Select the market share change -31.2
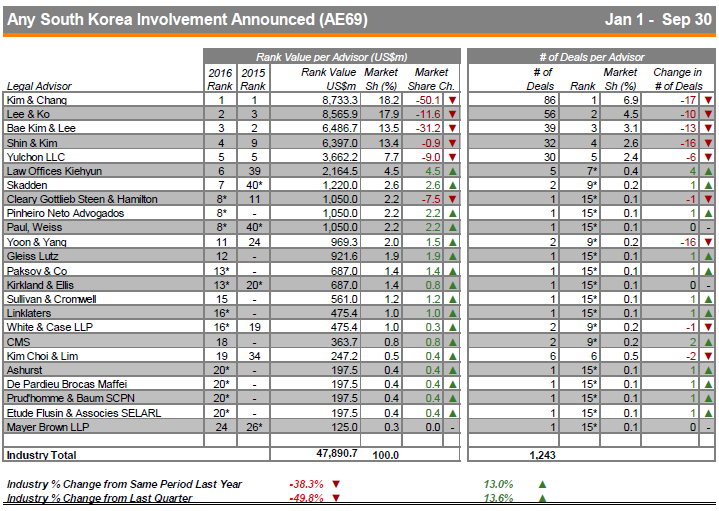719x511 pixels. 427,128
